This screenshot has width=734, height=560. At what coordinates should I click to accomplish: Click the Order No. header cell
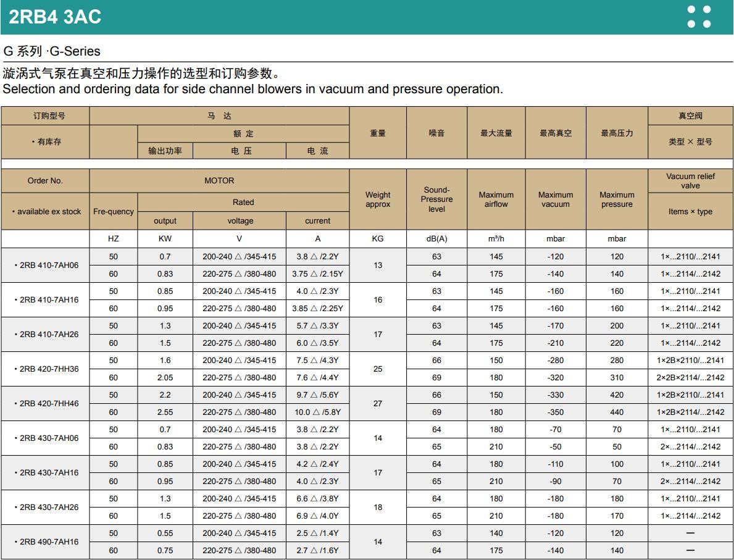pyautogui.click(x=45, y=181)
